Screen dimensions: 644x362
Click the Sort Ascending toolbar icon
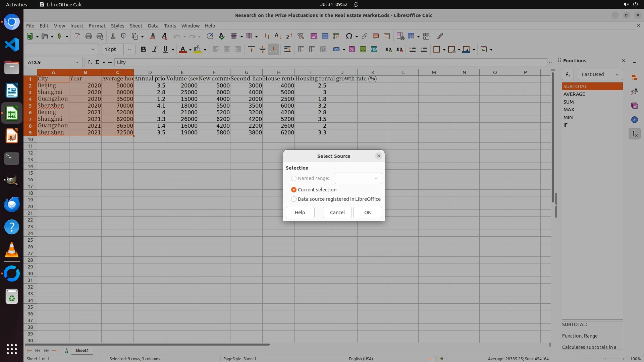278,36
